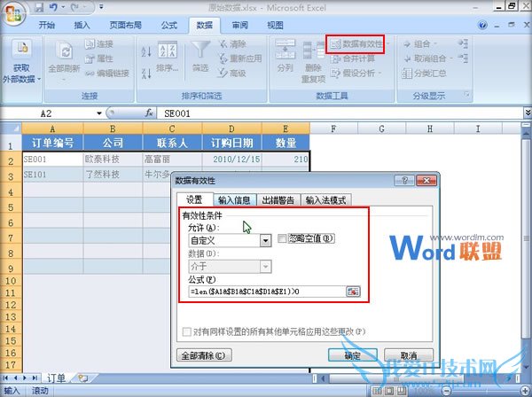Switch to the Home (开始) tab

[46, 25]
